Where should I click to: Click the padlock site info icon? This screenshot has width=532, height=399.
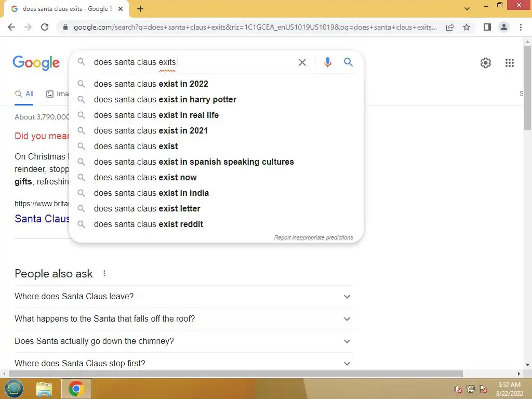[x=65, y=27]
